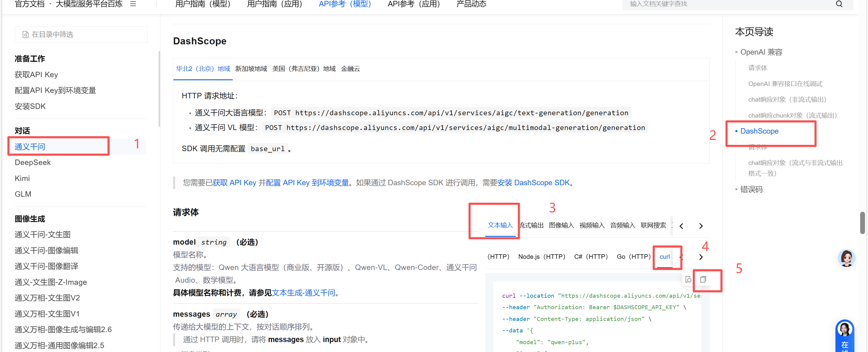
Task: Open 用户指南（应用） top menu
Action: pyautogui.click(x=274, y=4)
